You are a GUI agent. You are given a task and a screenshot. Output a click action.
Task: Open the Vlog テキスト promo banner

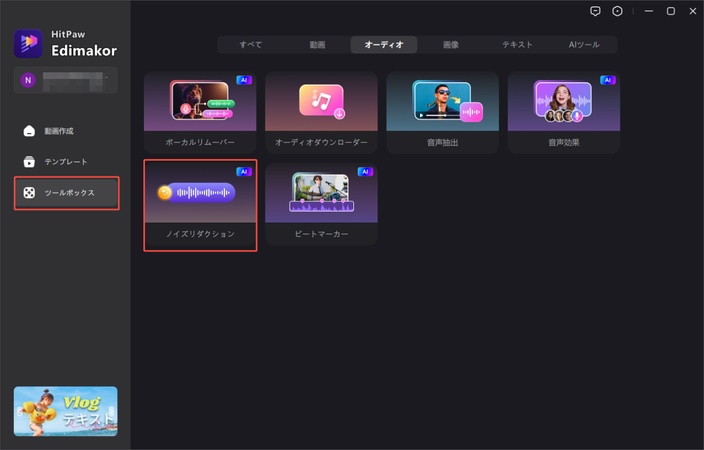[66, 411]
